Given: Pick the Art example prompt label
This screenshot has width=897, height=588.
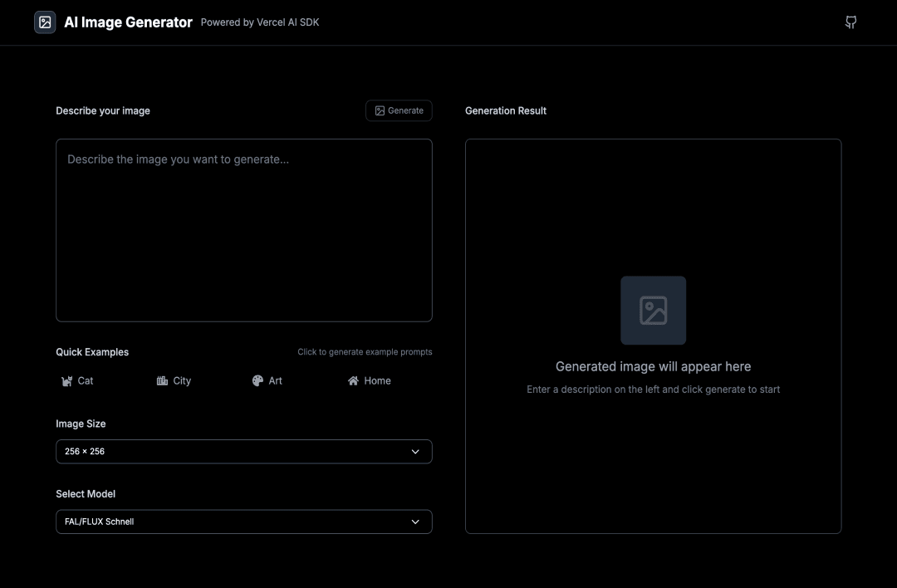Looking at the screenshot, I should pyautogui.click(x=276, y=381).
